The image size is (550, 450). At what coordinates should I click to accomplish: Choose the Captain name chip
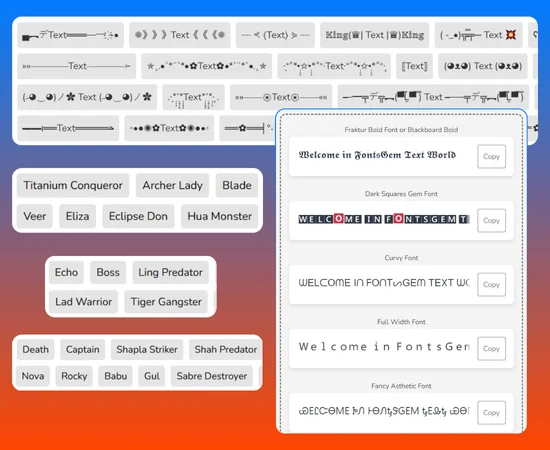click(82, 349)
